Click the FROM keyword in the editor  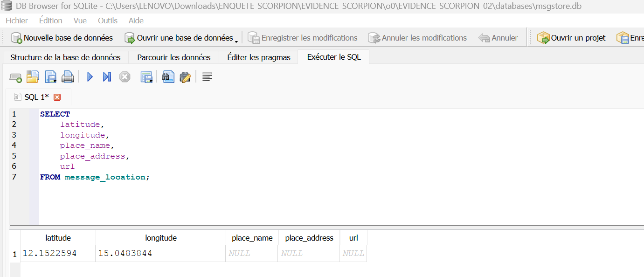[x=50, y=177]
